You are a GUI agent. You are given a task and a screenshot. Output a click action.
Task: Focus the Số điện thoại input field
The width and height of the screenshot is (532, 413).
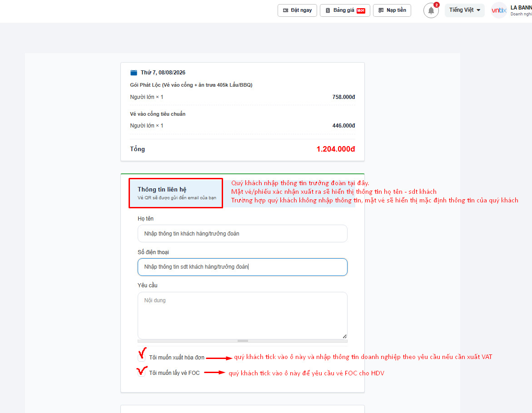tap(242, 267)
